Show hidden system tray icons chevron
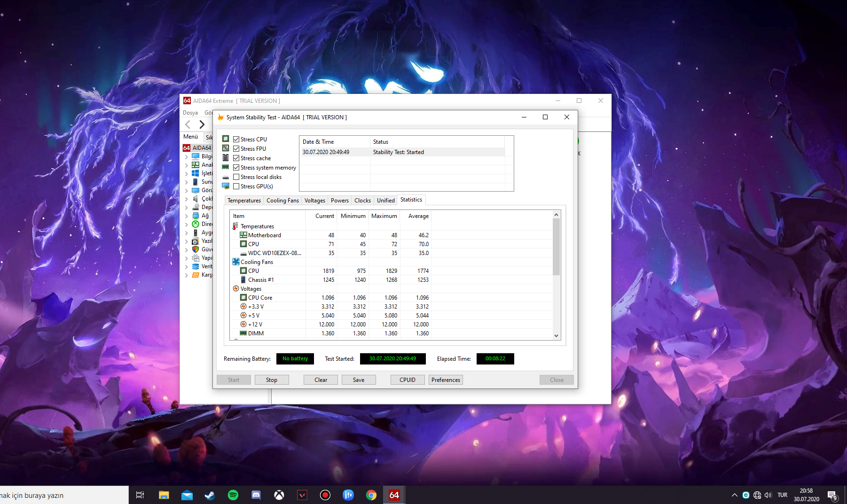The image size is (847, 504). [x=734, y=495]
